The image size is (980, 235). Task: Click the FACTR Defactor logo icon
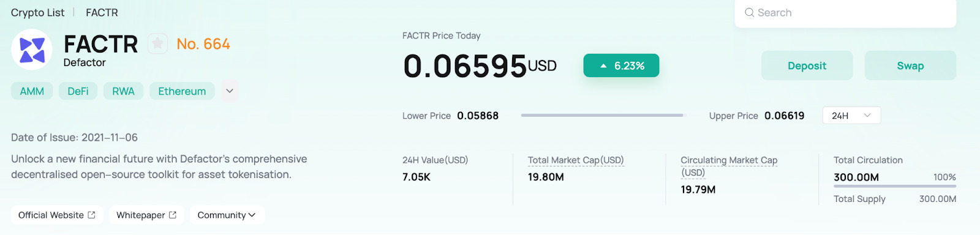[x=32, y=50]
